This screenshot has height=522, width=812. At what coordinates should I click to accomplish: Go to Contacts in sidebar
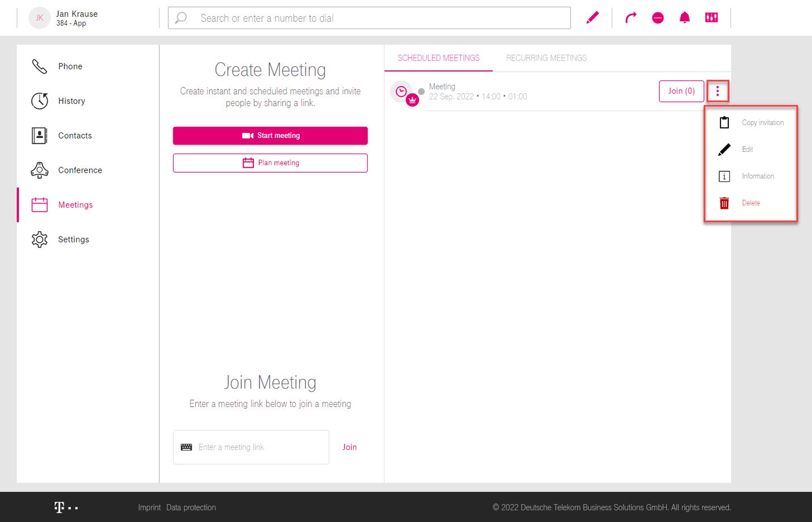[75, 135]
